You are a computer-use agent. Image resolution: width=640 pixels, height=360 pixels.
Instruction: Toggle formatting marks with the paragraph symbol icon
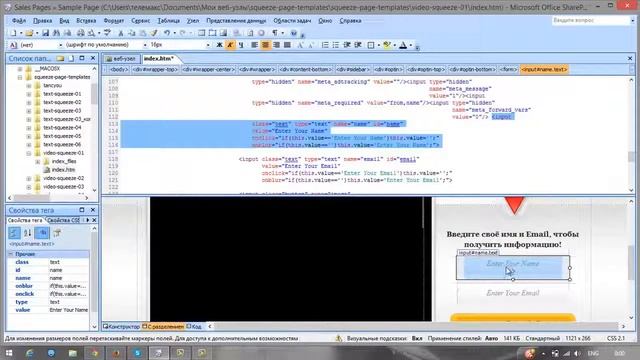(275, 33)
